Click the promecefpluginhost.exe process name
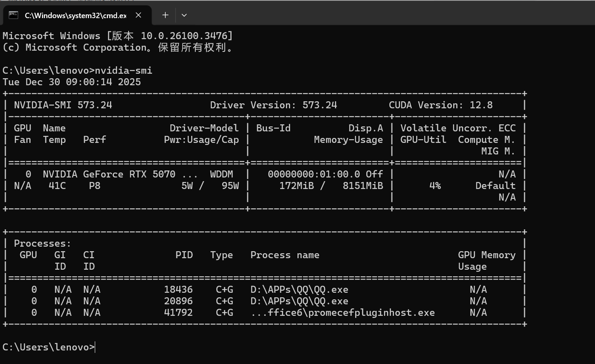This screenshot has width=595, height=364. [343, 313]
